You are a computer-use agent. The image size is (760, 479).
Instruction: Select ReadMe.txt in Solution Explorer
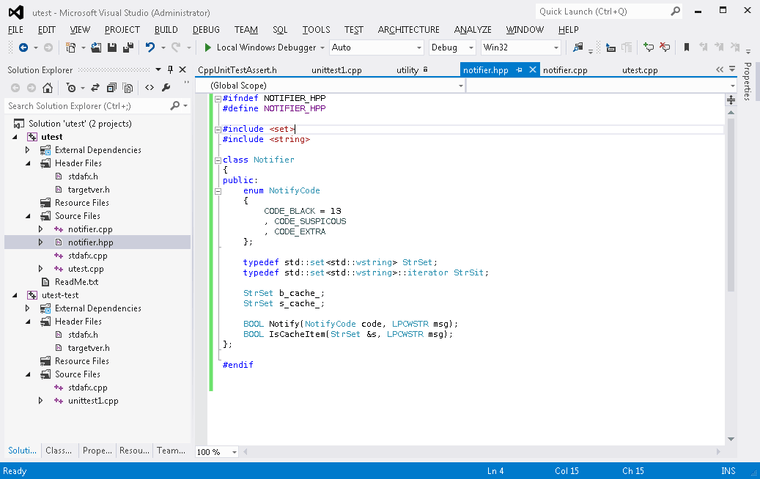pos(76,282)
